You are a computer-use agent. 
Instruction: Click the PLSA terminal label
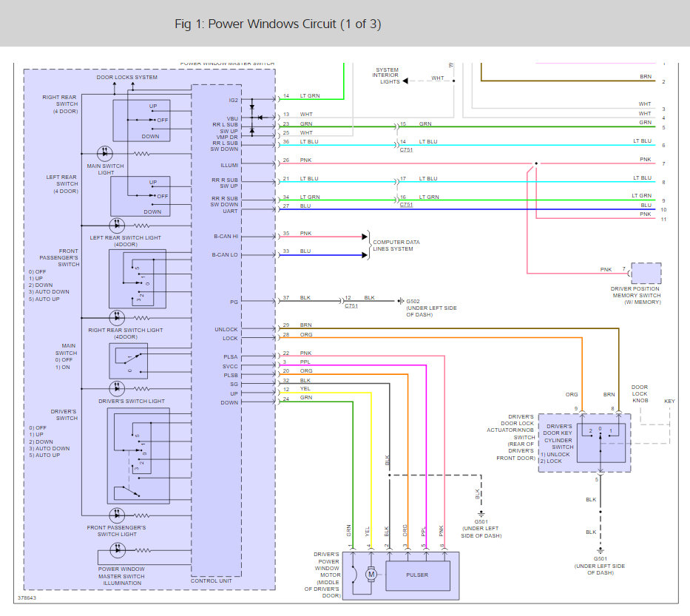[231, 357]
